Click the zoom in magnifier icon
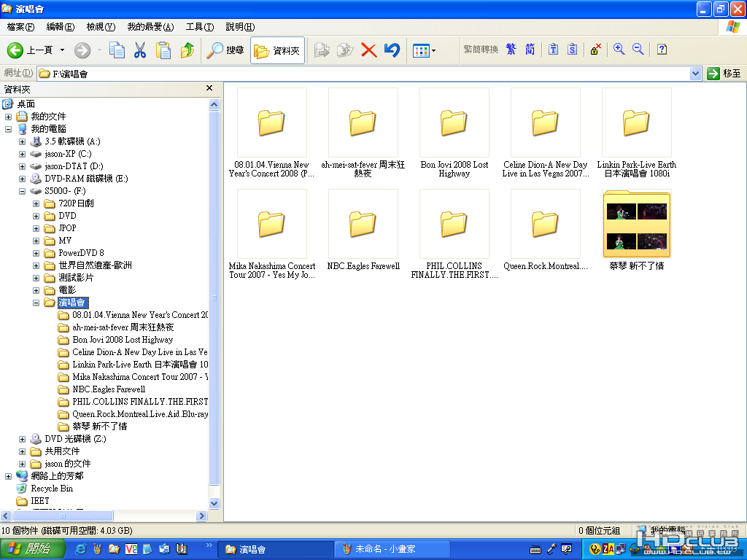Screen dimensions: 747x560 pos(619,49)
